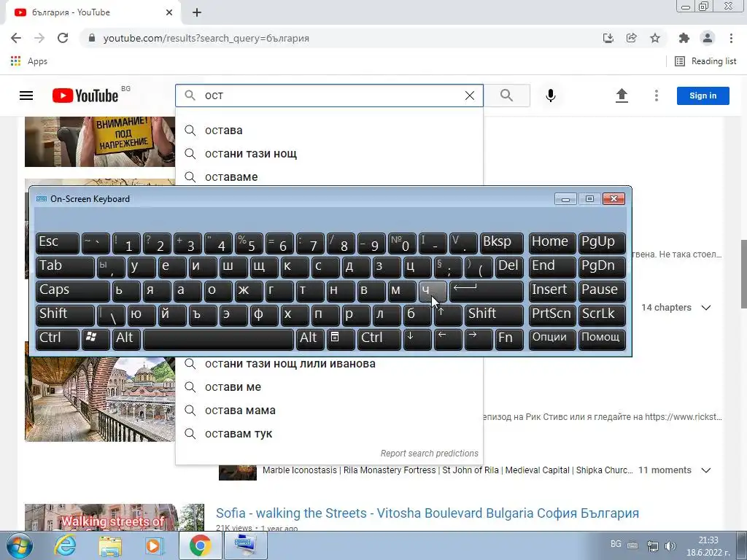Select the suggestion 'оставаме'
Viewport: 747px width, 560px height.
tap(329, 176)
